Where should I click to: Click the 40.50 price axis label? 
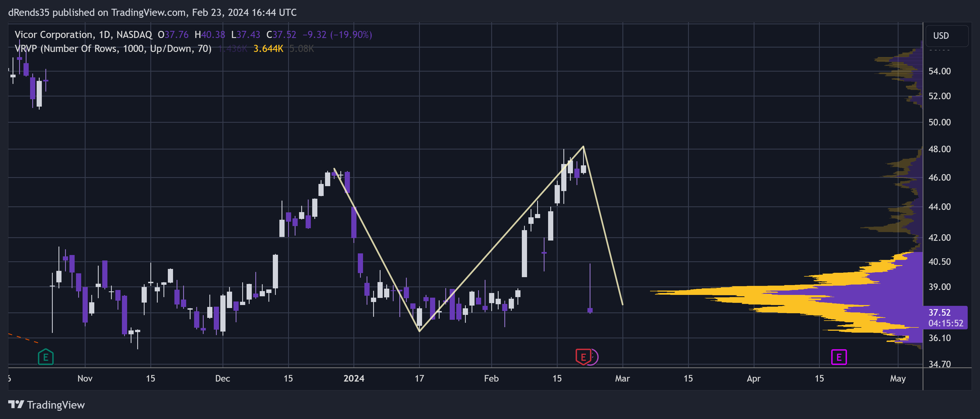[939, 261]
